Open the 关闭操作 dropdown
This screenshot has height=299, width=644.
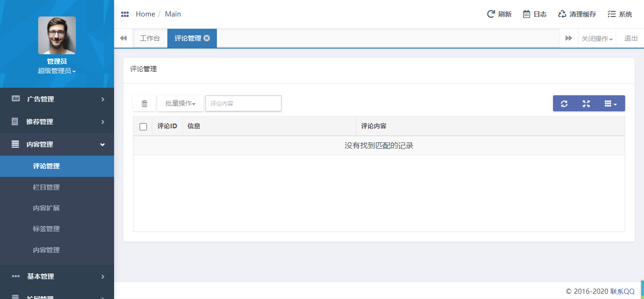click(x=597, y=39)
